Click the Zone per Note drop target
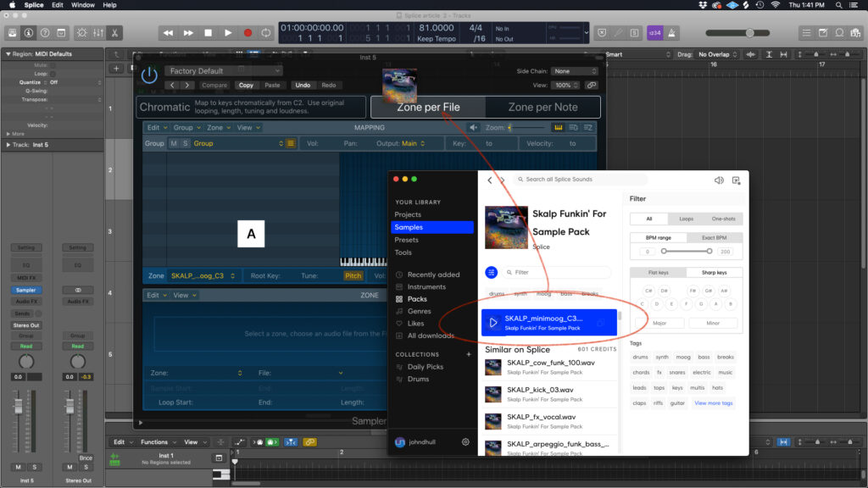This screenshot has width=868, height=488. (x=542, y=108)
